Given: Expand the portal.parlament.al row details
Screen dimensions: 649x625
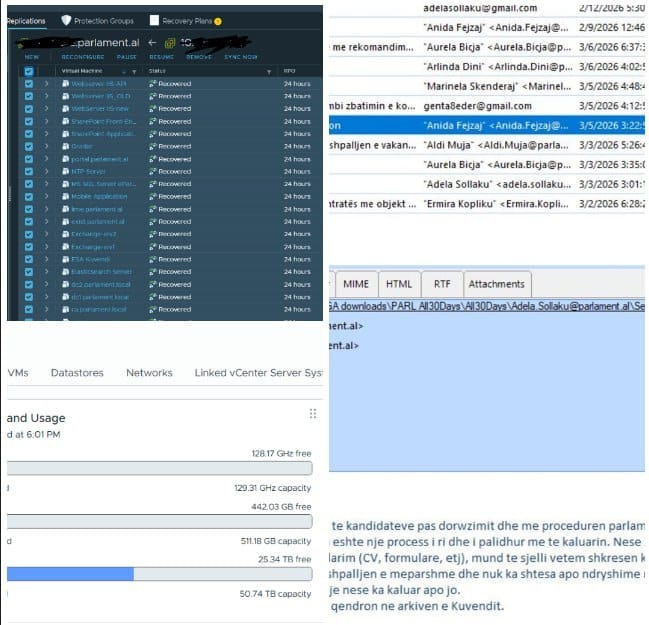Looking at the screenshot, I should [x=46, y=159].
